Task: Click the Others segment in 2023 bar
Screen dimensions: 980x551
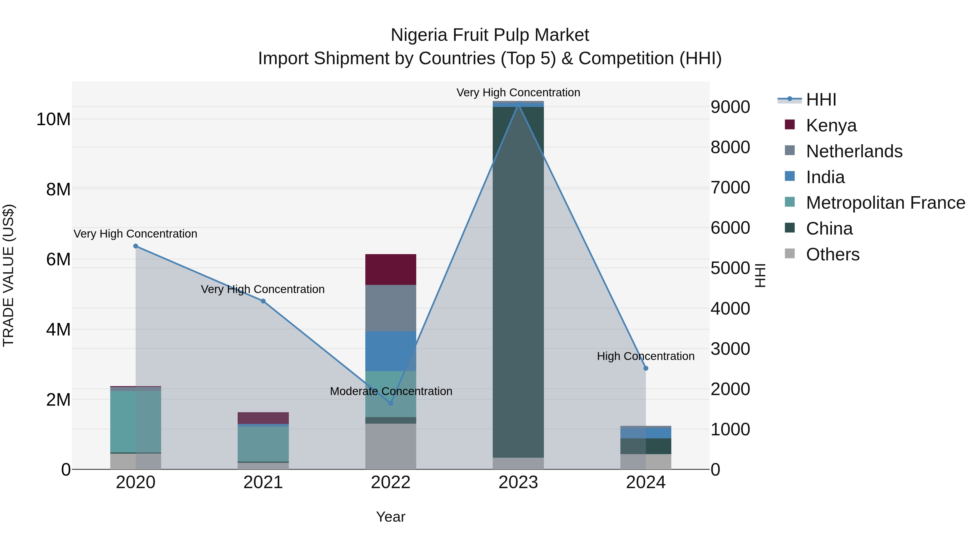Action: click(x=518, y=463)
